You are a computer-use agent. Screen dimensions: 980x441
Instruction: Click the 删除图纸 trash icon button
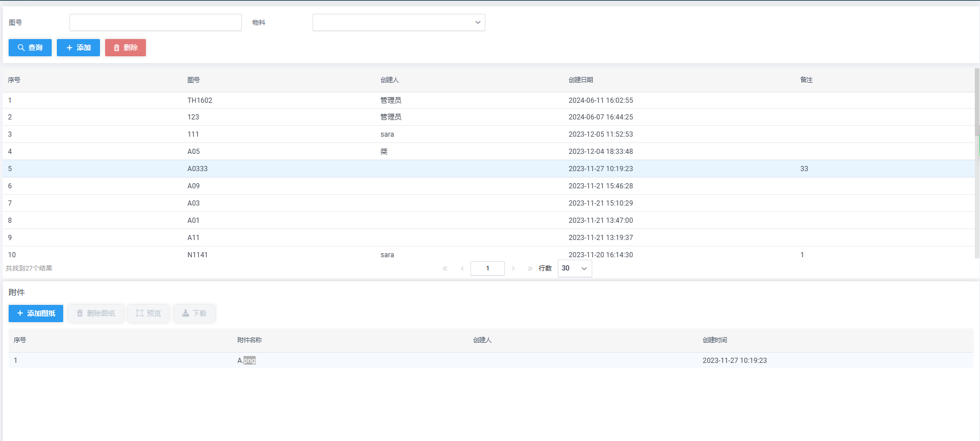pos(95,314)
